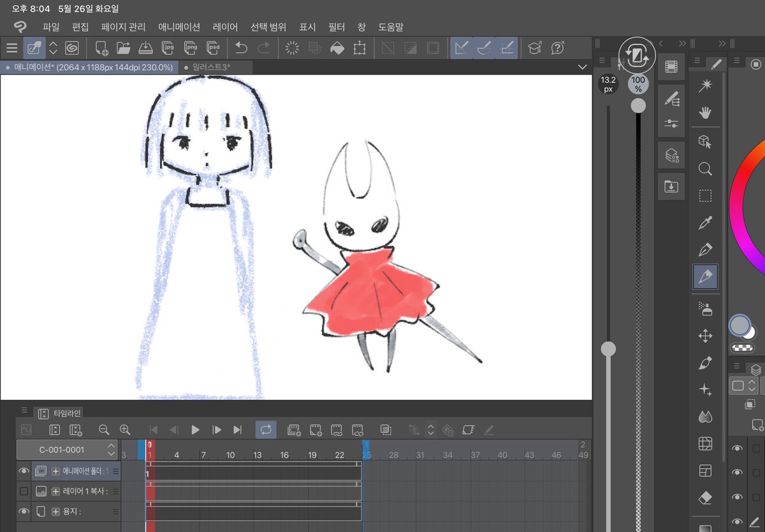Save the current file
The image size is (765, 532).
pyautogui.click(x=145, y=48)
